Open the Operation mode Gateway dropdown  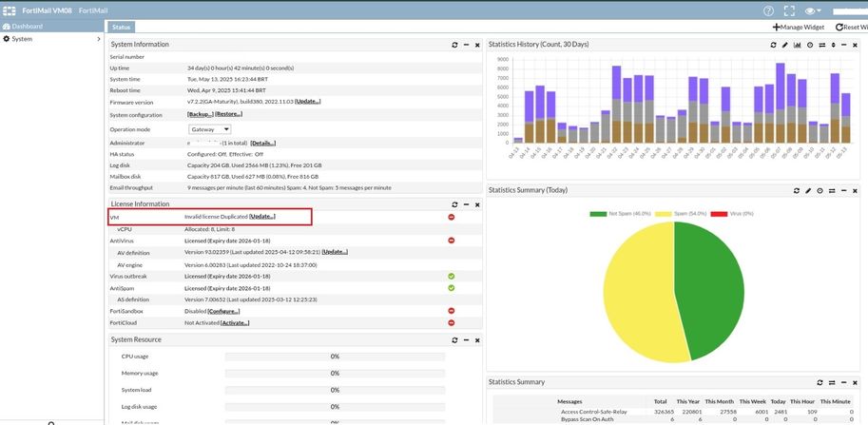[x=209, y=129]
